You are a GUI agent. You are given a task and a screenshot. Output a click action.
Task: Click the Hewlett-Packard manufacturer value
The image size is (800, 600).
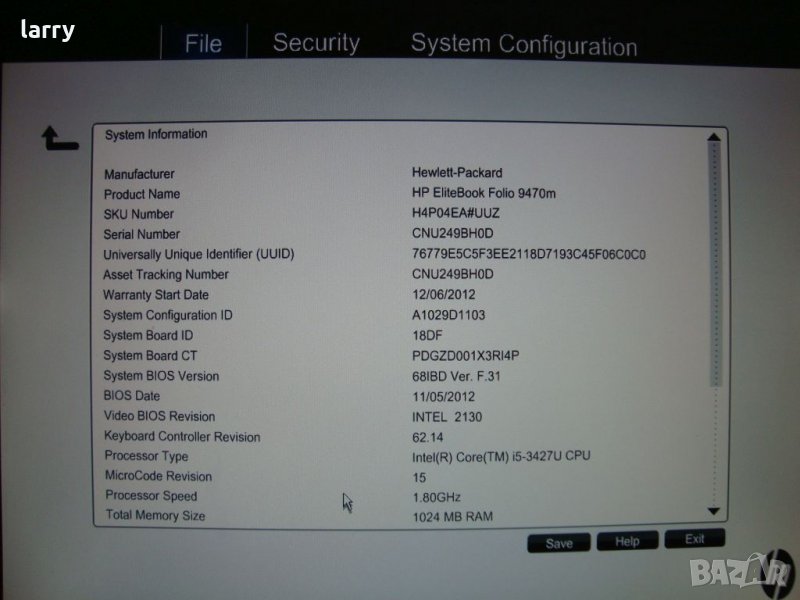pyautogui.click(x=457, y=173)
